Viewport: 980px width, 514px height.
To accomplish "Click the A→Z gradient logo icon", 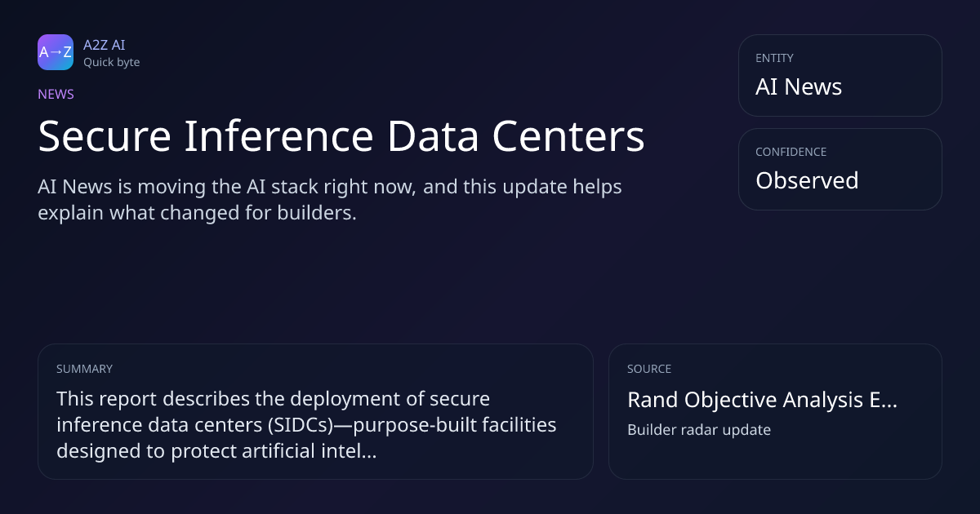I will click(56, 52).
